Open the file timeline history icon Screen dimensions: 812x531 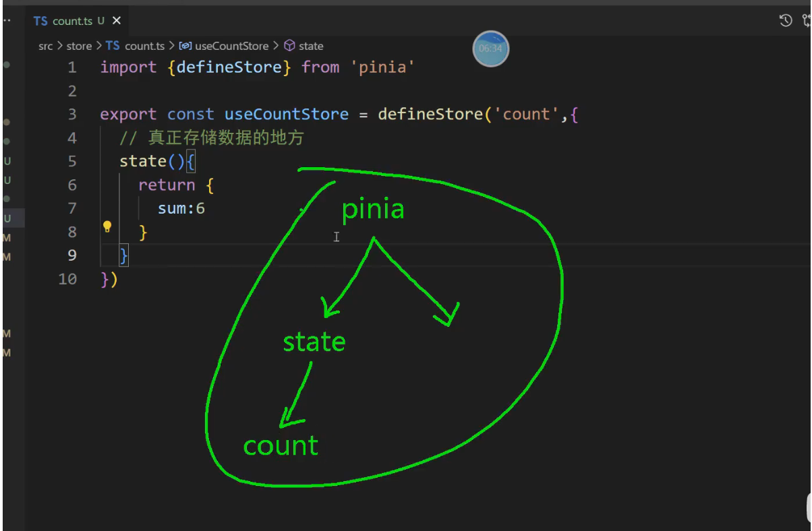[x=786, y=21]
